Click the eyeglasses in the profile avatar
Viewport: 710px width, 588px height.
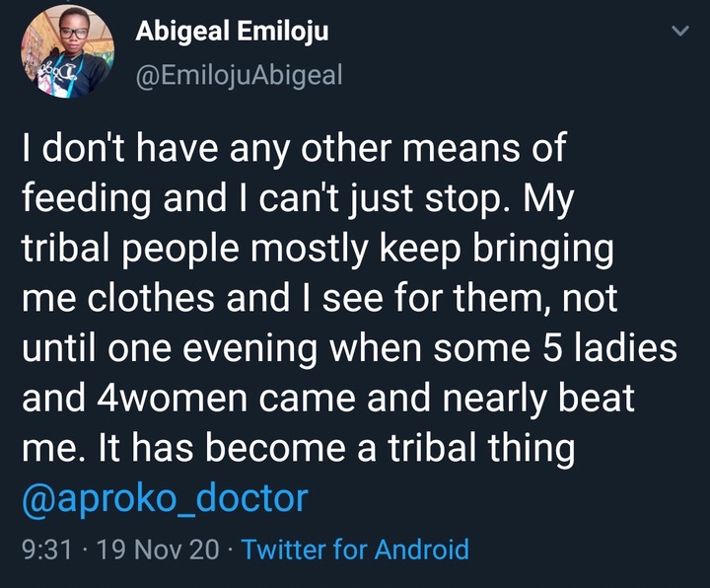tap(73, 34)
